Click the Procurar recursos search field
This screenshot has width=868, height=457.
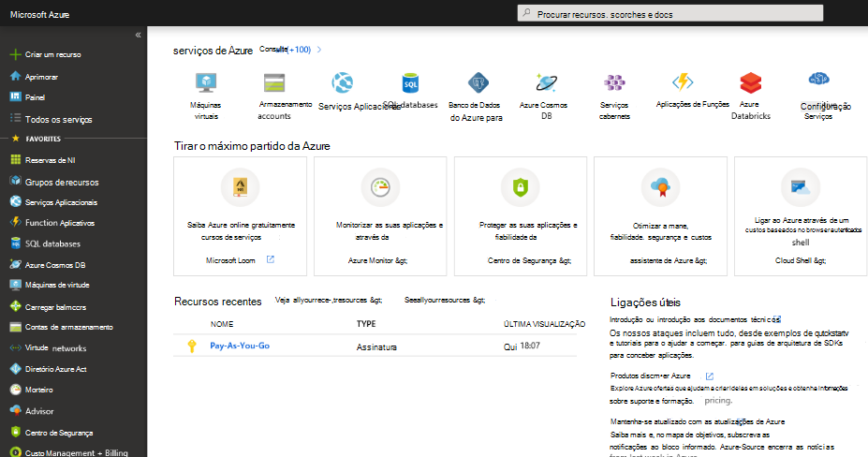click(x=669, y=13)
